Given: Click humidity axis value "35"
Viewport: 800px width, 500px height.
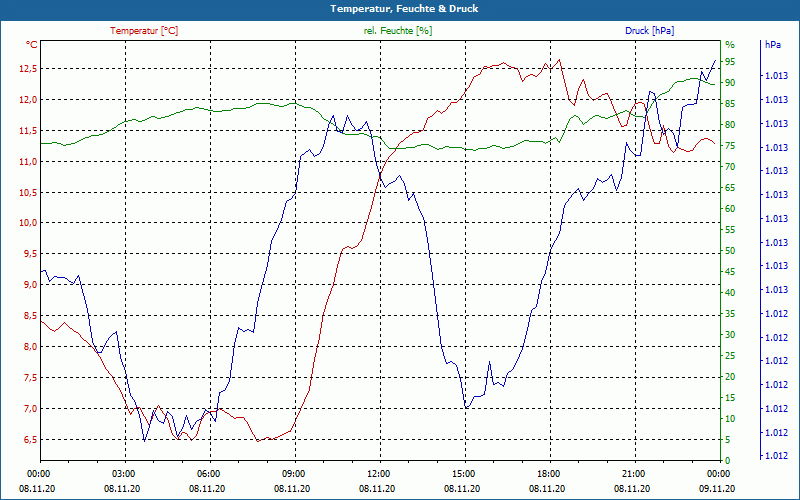Looking at the screenshot, I should (x=730, y=314).
